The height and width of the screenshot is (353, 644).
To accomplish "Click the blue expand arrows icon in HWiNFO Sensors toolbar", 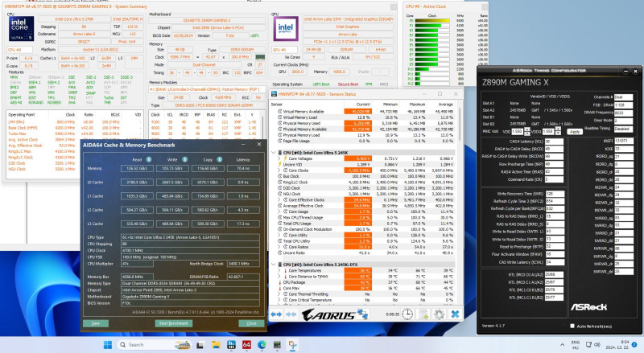I will pos(276,314).
